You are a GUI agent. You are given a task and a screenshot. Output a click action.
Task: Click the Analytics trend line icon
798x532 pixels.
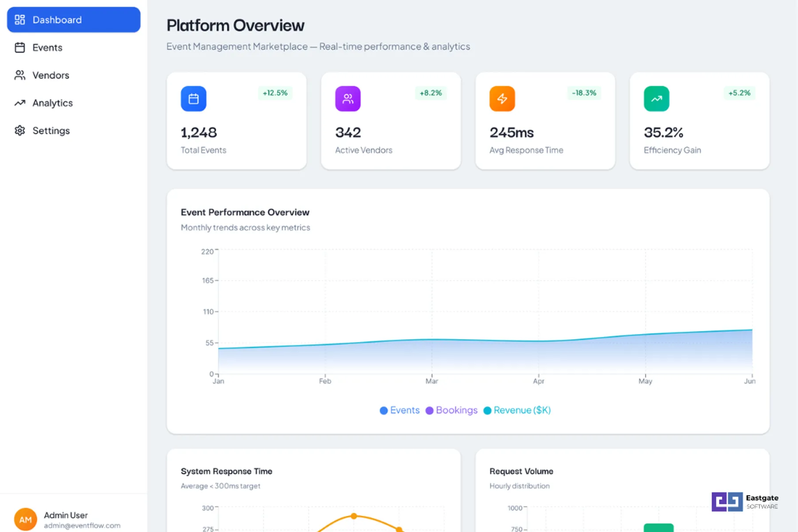20,103
